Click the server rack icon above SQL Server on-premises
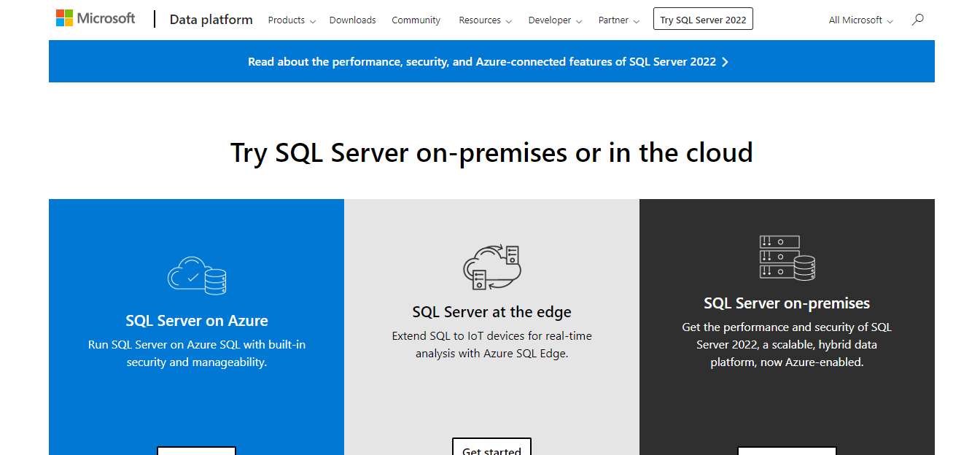Screen dimensions: 980x455 point(787,258)
